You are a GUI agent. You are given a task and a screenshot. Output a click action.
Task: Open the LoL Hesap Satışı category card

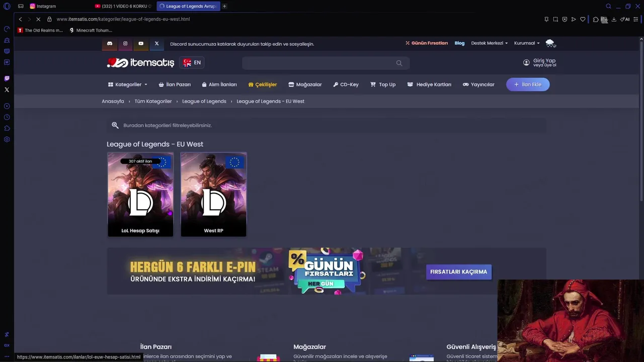click(x=140, y=195)
